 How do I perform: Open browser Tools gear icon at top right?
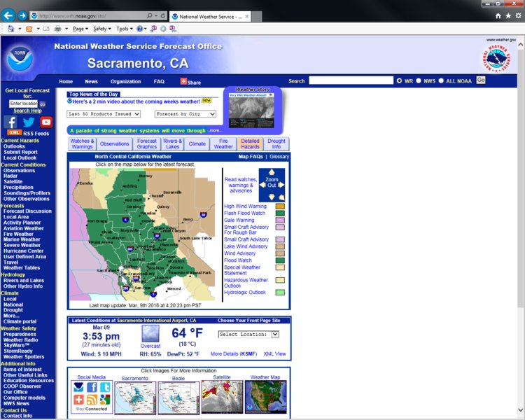click(519, 15)
